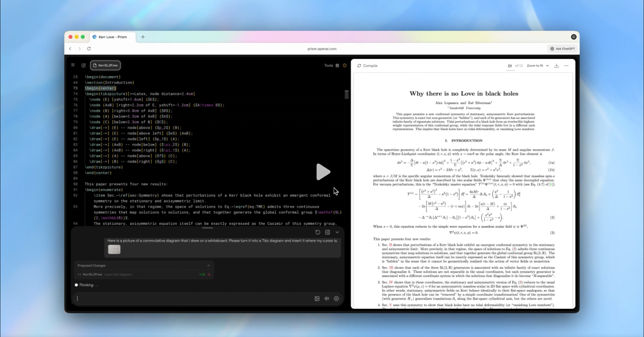Click the Ask ChatGPT button
Viewport: 644px width, 337px height.
tap(562, 49)
